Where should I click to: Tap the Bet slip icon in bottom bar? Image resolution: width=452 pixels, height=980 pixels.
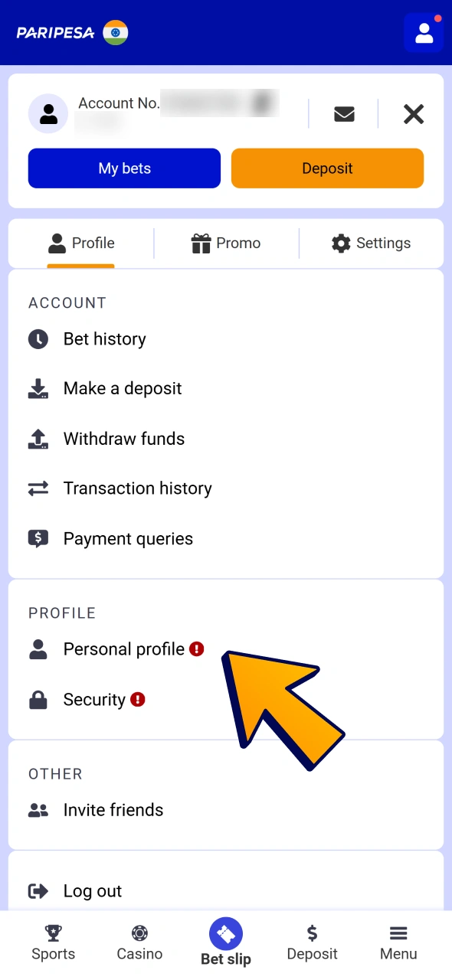click(225, 934)
